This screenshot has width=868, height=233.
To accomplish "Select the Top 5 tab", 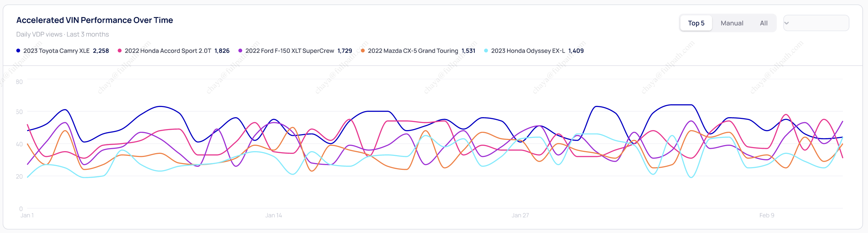I will click(x=696, y=23).
